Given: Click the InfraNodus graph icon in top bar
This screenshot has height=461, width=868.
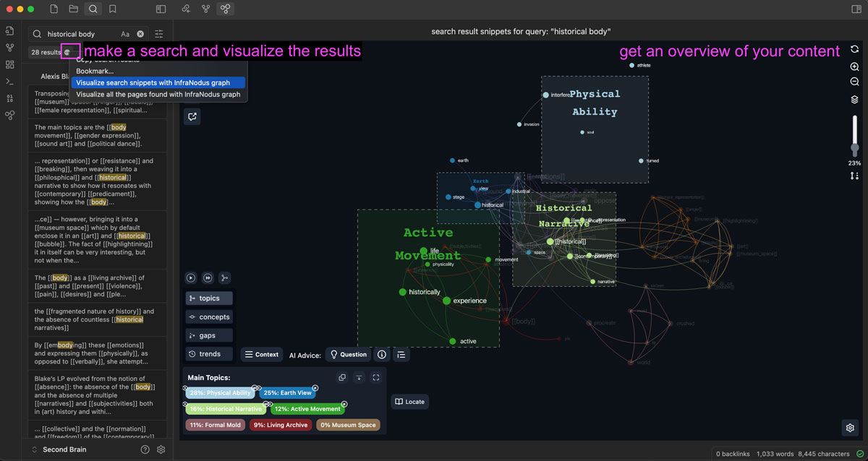Looking at the screenshot, I should coord(226,9).
